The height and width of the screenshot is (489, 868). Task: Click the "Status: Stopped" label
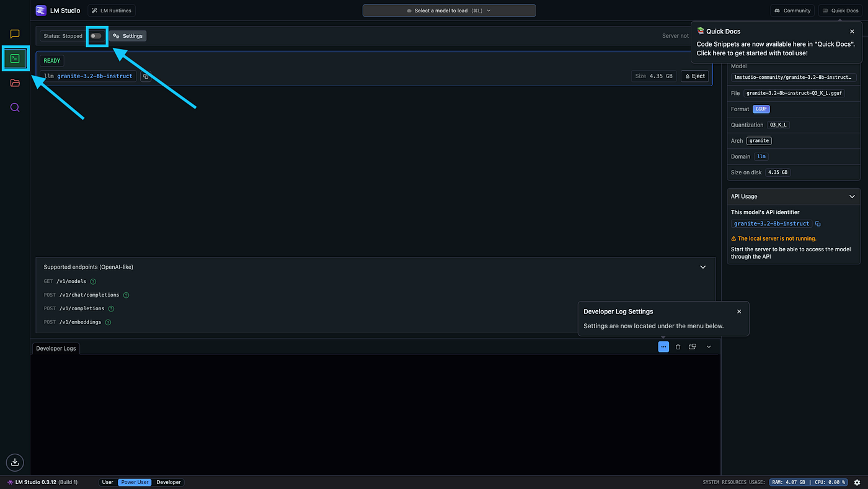[x=63, y=36]
